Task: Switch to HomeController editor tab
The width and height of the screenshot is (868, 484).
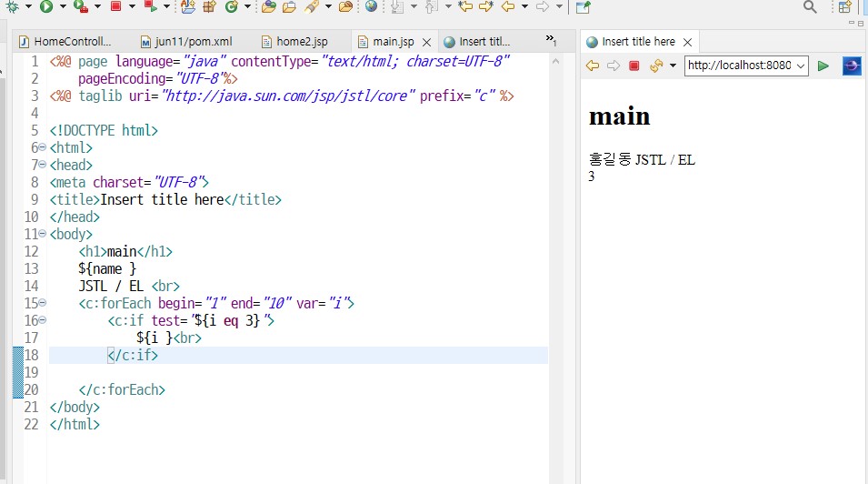Action: [65, 42]
